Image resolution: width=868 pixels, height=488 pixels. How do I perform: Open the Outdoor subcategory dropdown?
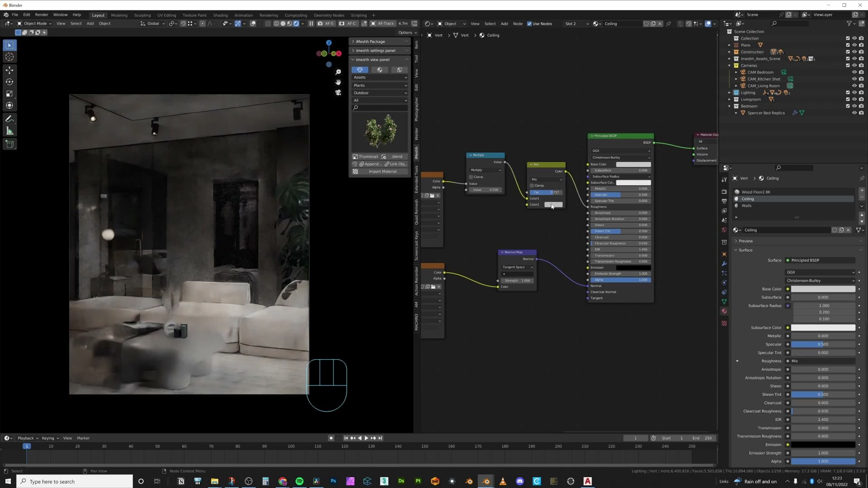[x=380, y=93]
